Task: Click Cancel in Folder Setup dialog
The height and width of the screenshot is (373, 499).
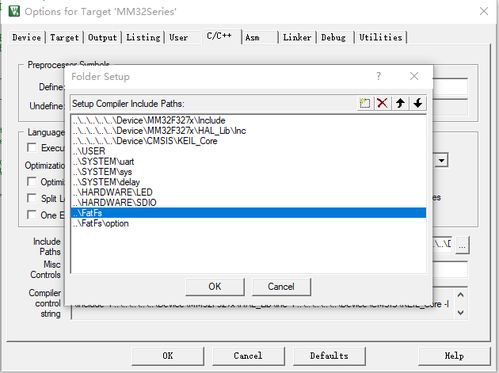Action: coord(281,287)
